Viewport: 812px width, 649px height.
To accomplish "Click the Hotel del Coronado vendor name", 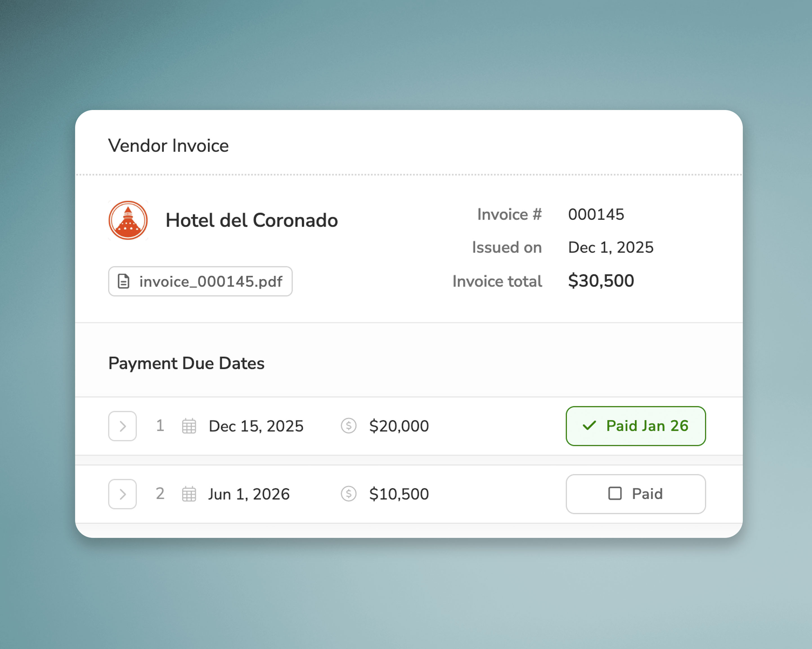I will click(x=251, y=220).
